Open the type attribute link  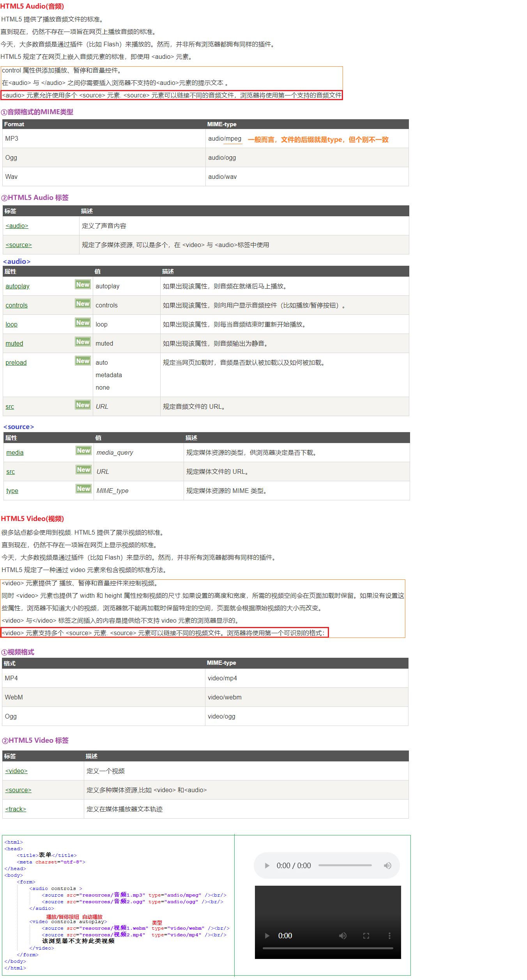[12, 491]
